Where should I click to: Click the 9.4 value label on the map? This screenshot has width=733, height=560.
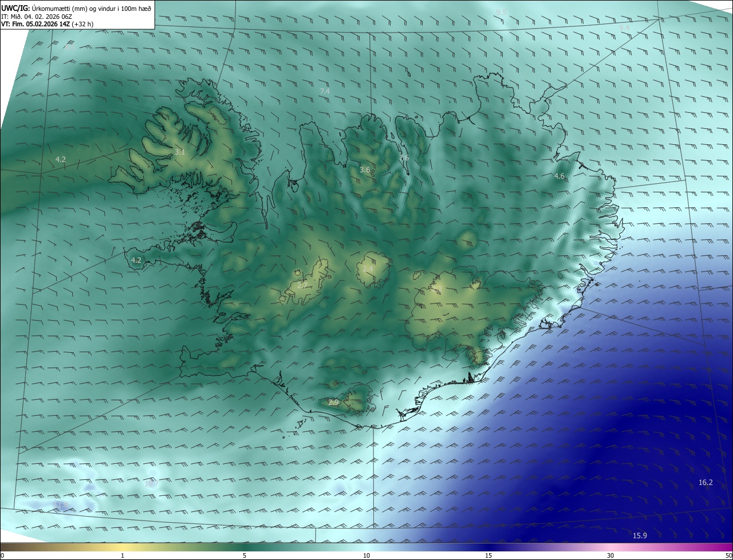[624, 27]
